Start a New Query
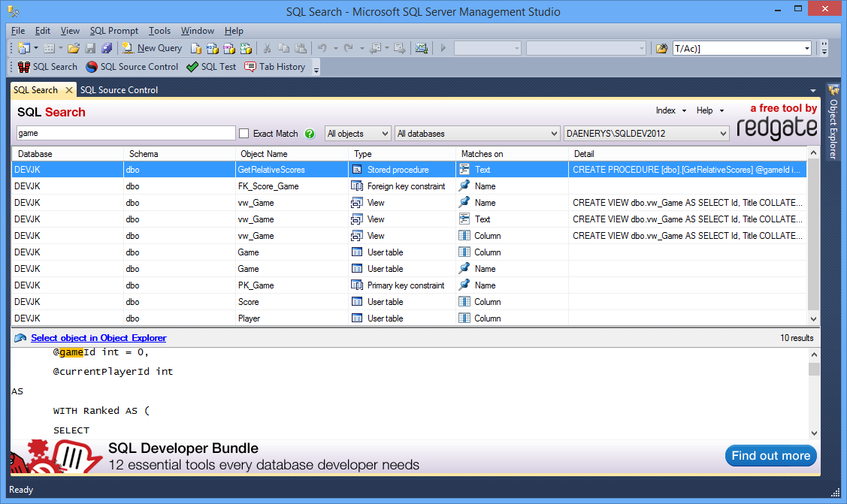This screenshot has height=504, width=847. click(x=152, y=48)
